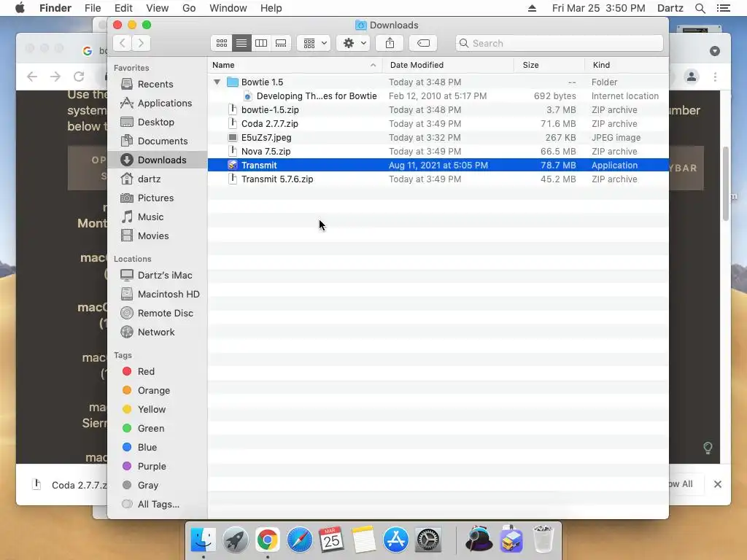The height and width of the screenshot is (560, 747).
Task: Open the group-by arrangement dropdown
Action: click(314, 43)
